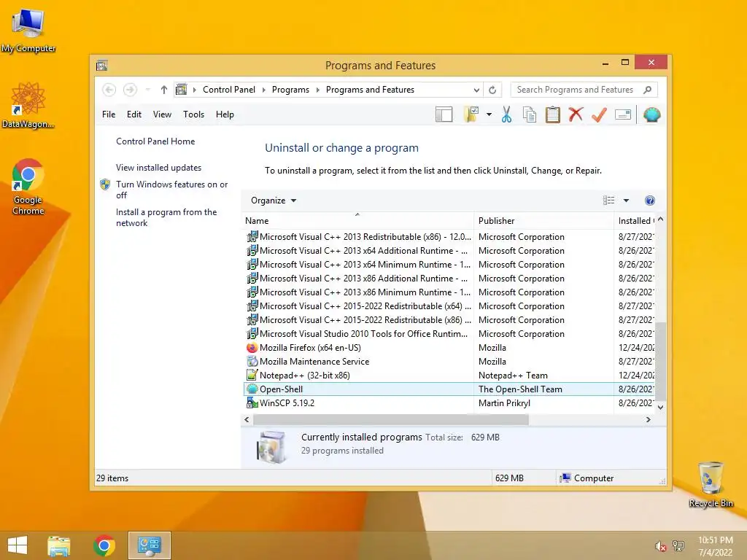The image size is (747, 560).
Task: Click the folder options toolbar icon
Action: point(471,114)
